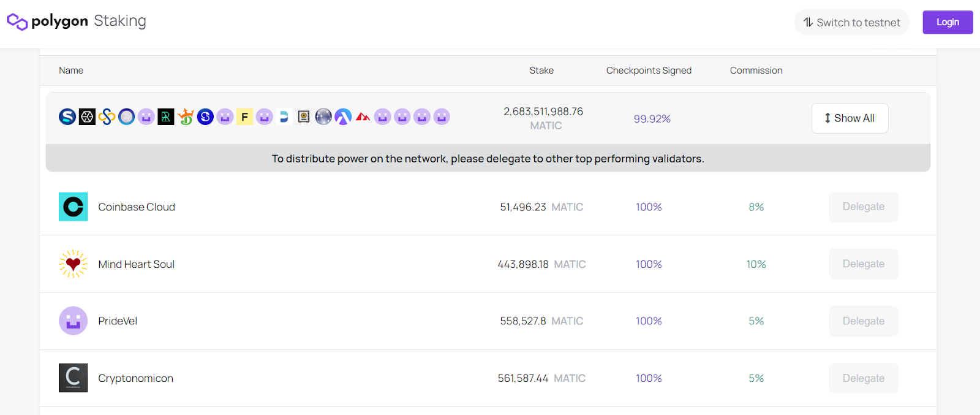The image size is (980, 415).
Task: Delegate to Coinbase Cloud
Action: [863, 207]
